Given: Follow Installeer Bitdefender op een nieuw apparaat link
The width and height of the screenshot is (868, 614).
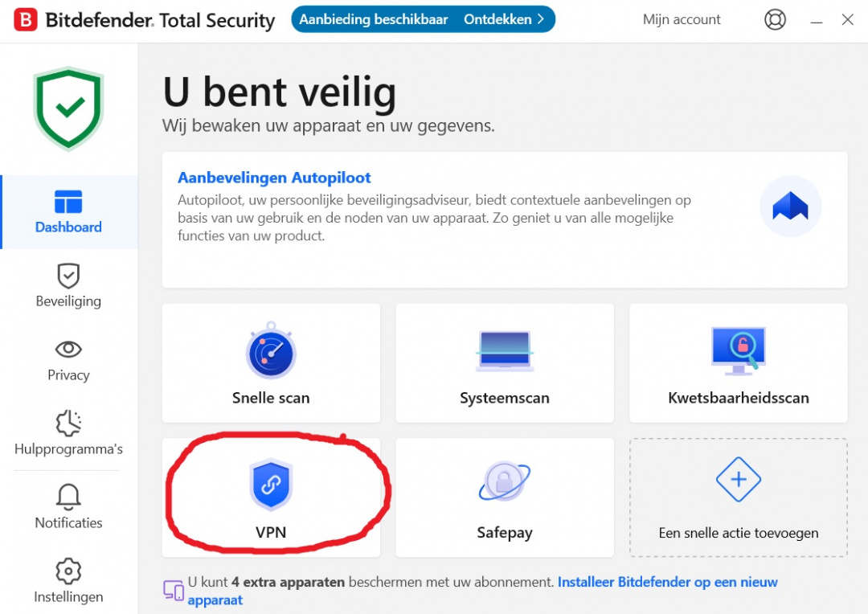Looking at the screenshot, I should (x=483, y=591).
